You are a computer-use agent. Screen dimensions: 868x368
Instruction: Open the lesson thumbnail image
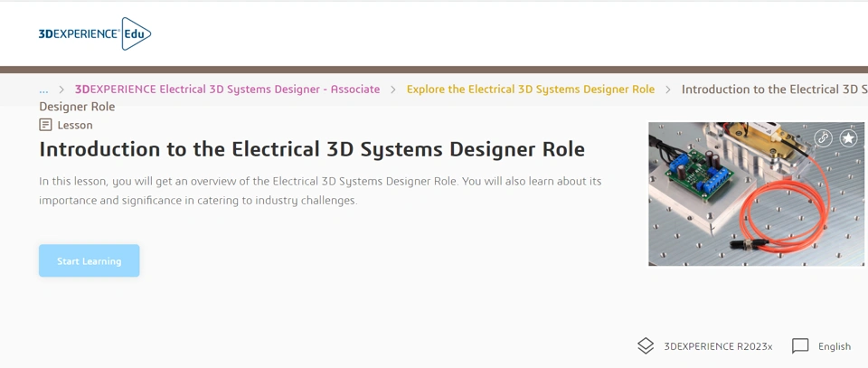(756, 193)
